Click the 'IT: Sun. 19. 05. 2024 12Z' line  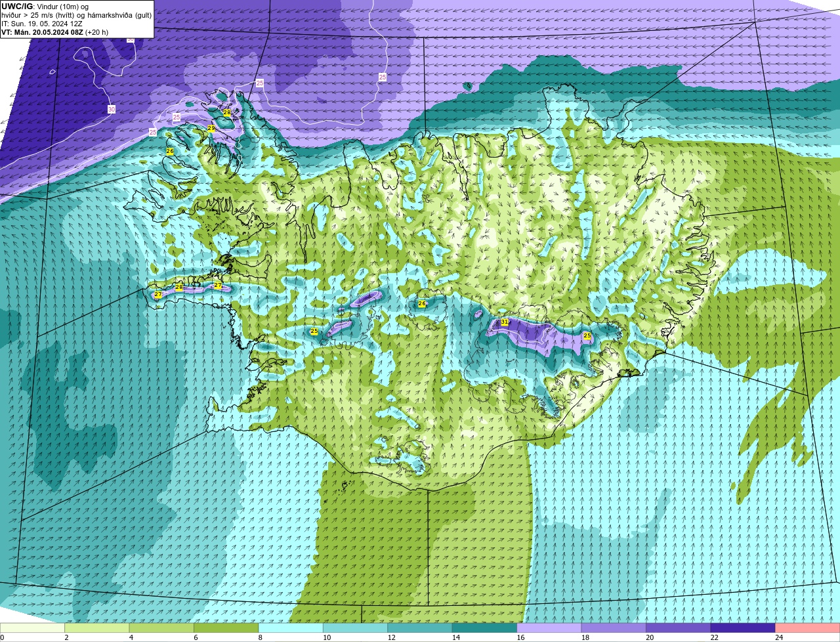pyautogui.click(x=42, y=24)
